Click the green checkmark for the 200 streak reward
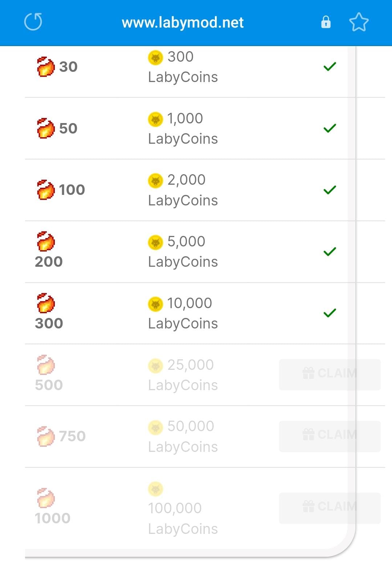The image size is (392, 568). pyautogui.click(x=330, y=252)
